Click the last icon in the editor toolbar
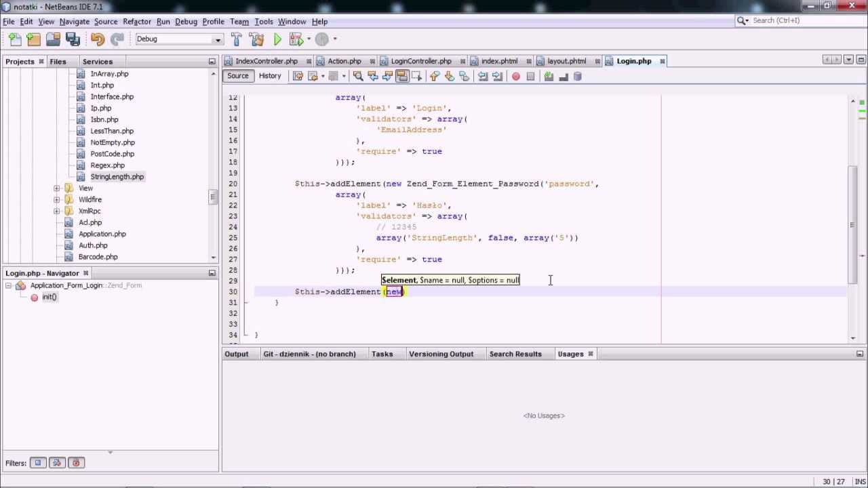The image size is (868, 488). [578, 77]
